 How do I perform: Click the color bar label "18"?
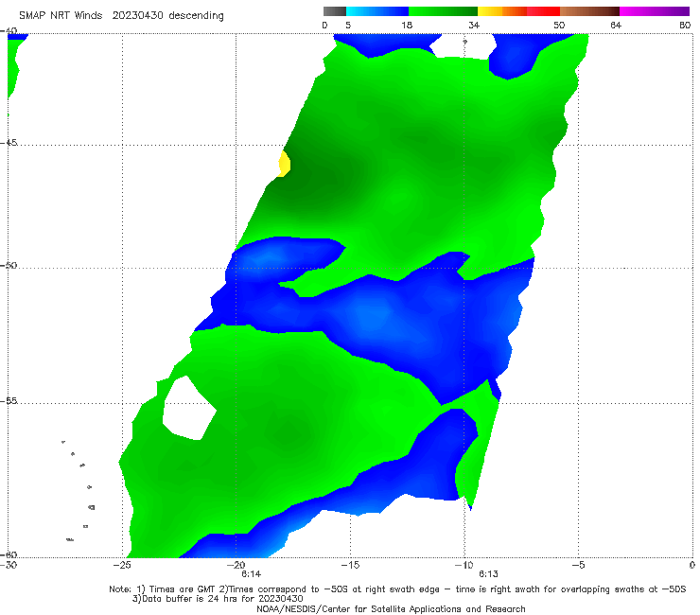click(407, 26)
